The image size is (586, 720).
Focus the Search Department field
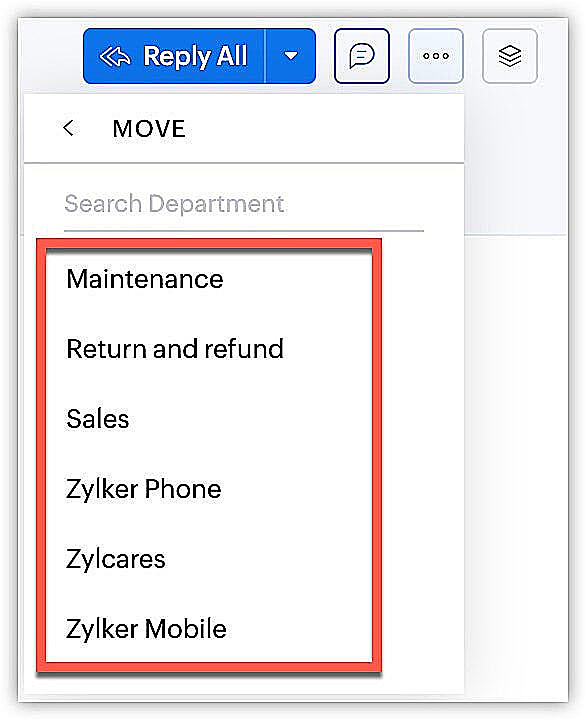point(244,205)
